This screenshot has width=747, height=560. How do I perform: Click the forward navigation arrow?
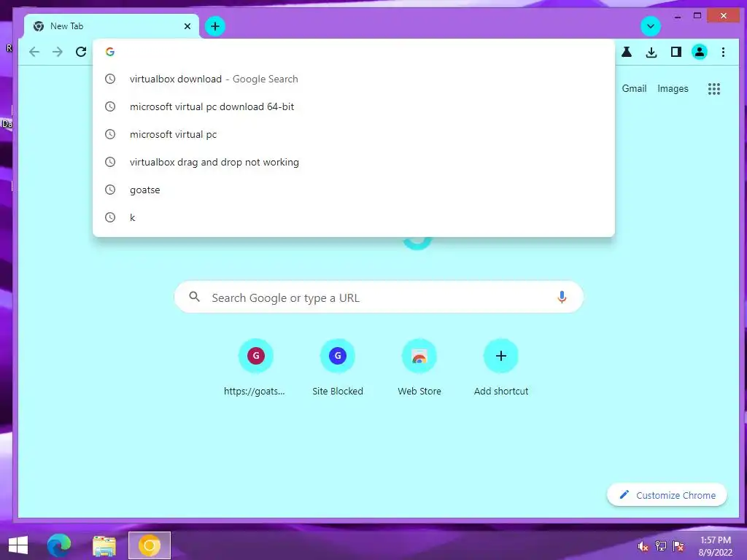[57, 52]
